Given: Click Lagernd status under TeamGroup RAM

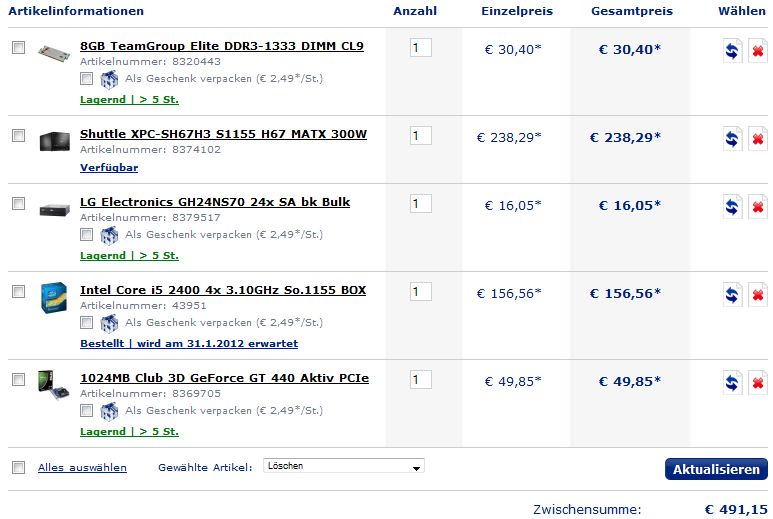Looking at the screenshot, I should point(129,100).
